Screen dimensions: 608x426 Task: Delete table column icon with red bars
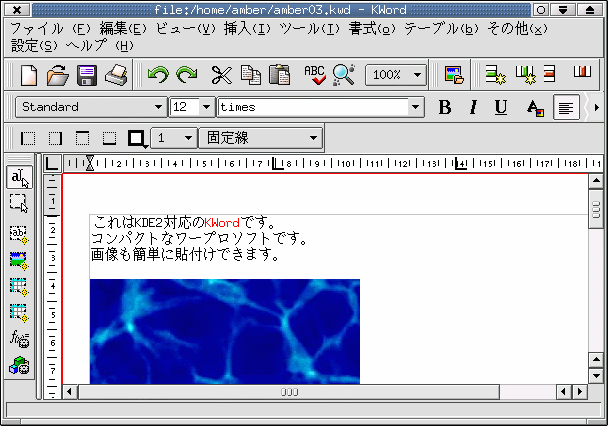pyautogui.click(x=582, y=72)
